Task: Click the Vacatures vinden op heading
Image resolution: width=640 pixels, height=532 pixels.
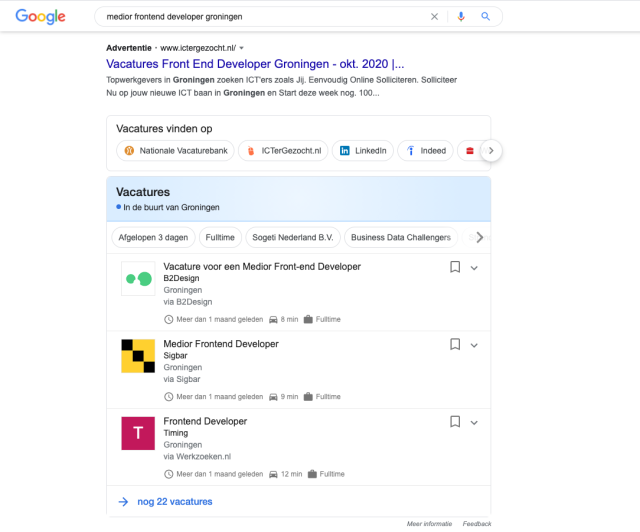Action: [x=164, y=129]
